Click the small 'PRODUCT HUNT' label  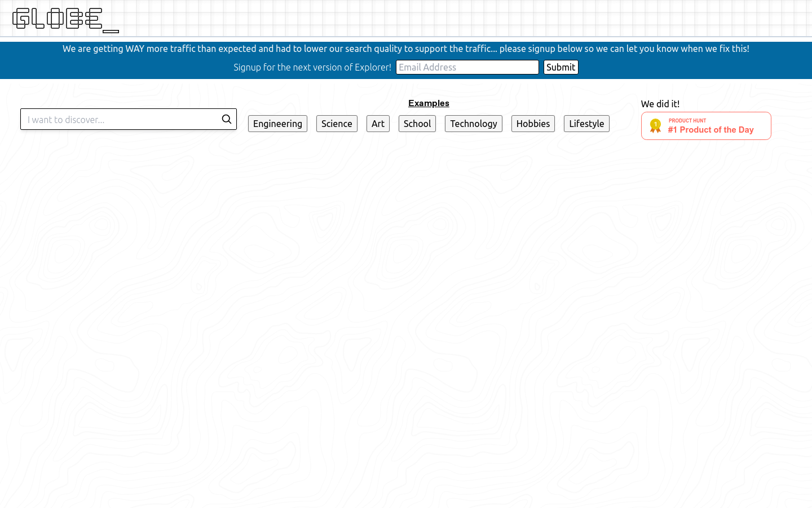687,120
